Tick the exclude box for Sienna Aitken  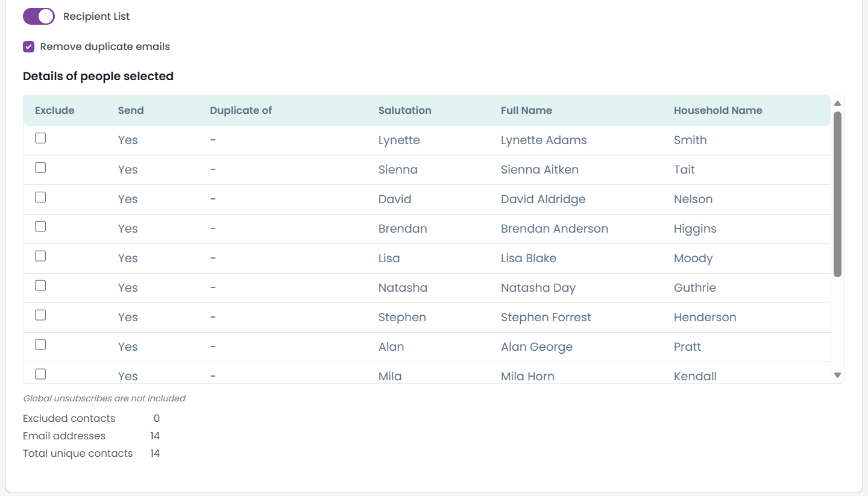coord(40,168)
